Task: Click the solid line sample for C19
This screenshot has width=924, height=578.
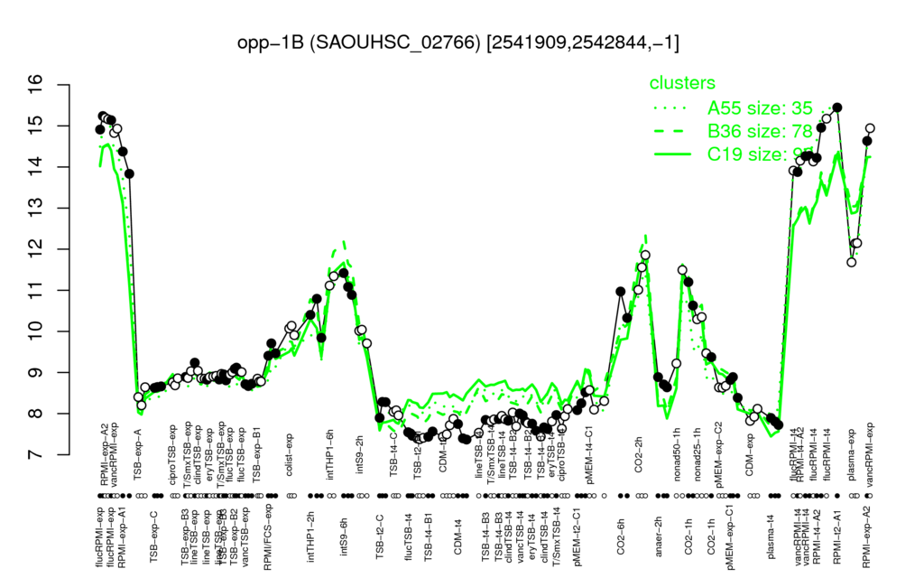Action: (x=671, y=154)
